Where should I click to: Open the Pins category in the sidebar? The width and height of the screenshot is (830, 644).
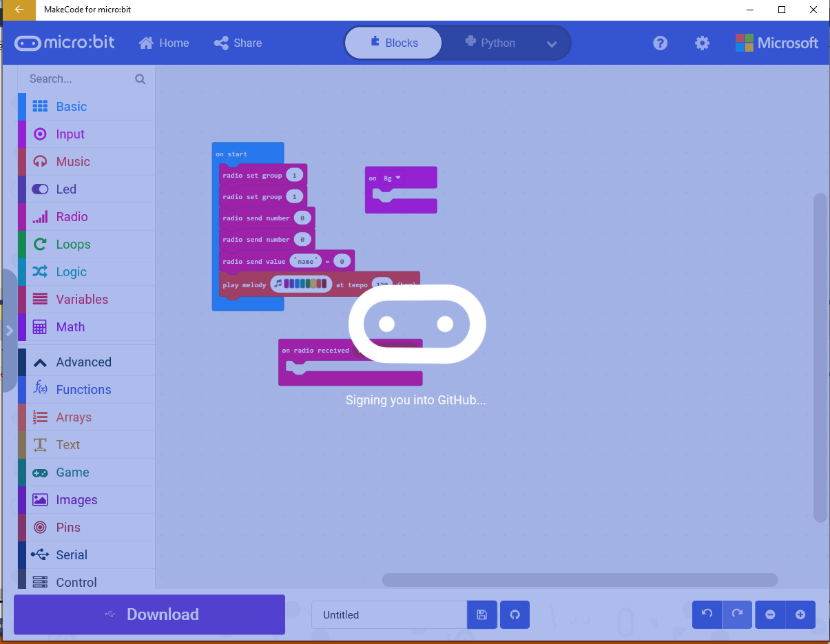(x=68, y=527)
